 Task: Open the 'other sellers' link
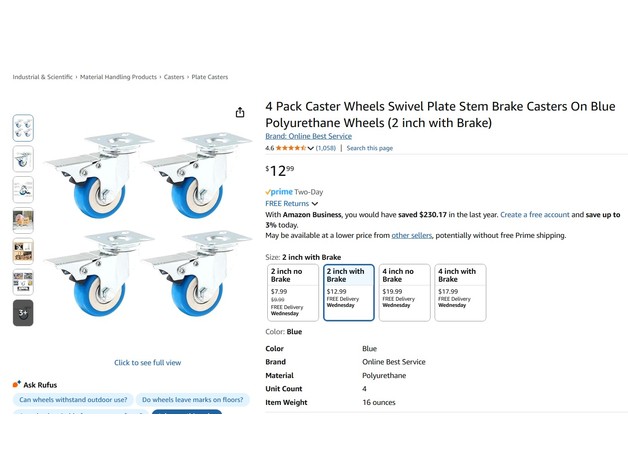pos(411,236)
